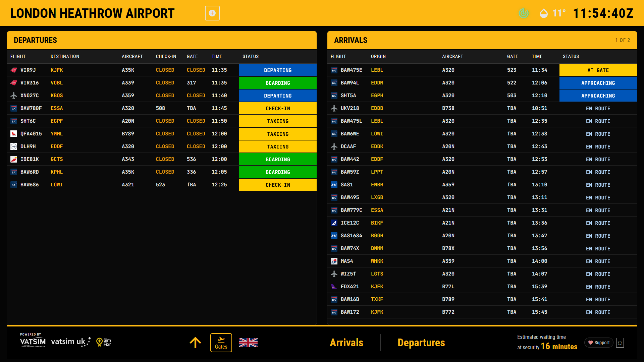Click the add airport plus button

[x=212, y=13]
